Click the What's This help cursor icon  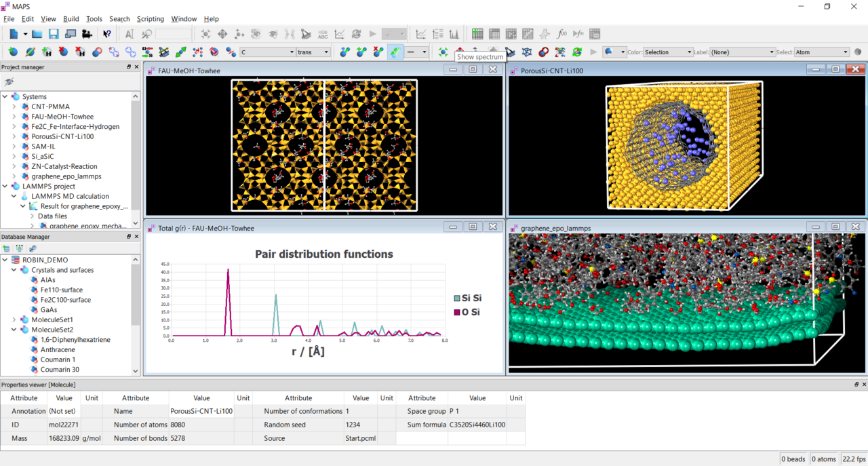(107, 34)
